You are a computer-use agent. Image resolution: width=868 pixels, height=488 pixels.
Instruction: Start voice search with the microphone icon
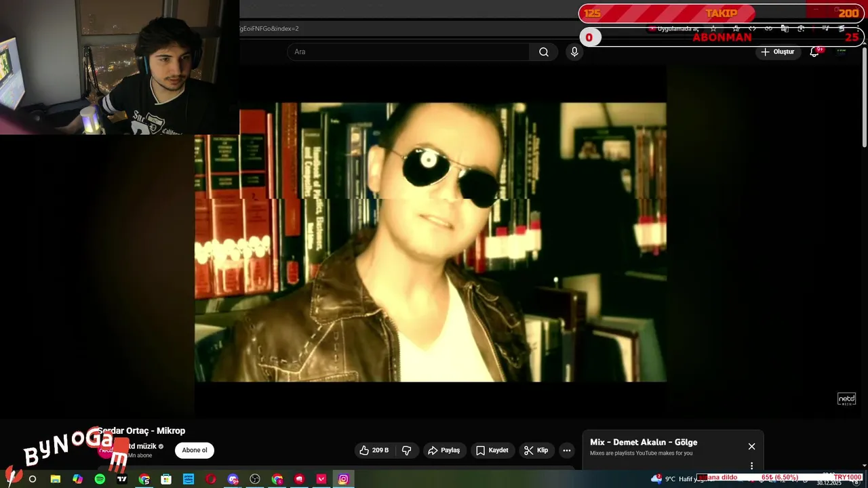pos(574,52)
